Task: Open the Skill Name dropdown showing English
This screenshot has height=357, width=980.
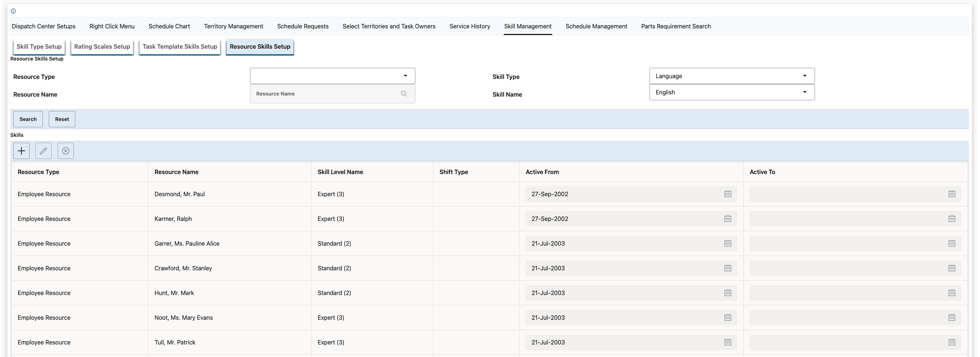Action: pos(732,92)
